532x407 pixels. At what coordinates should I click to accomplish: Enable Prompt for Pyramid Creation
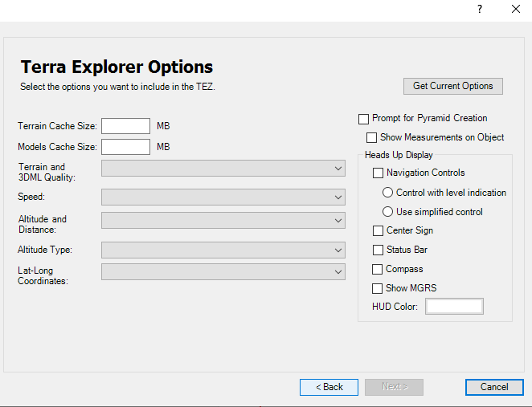pos(363,119)
